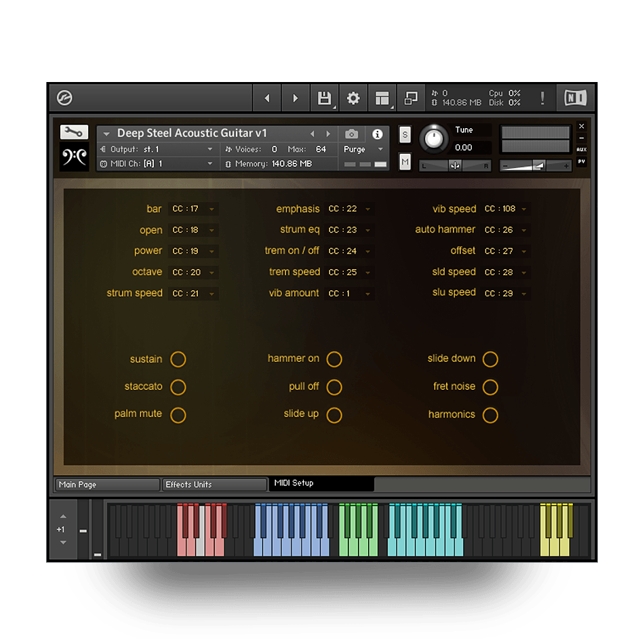
Task: Open the vib speed CC : 108 dropdown
Action: tap(505, 209)
